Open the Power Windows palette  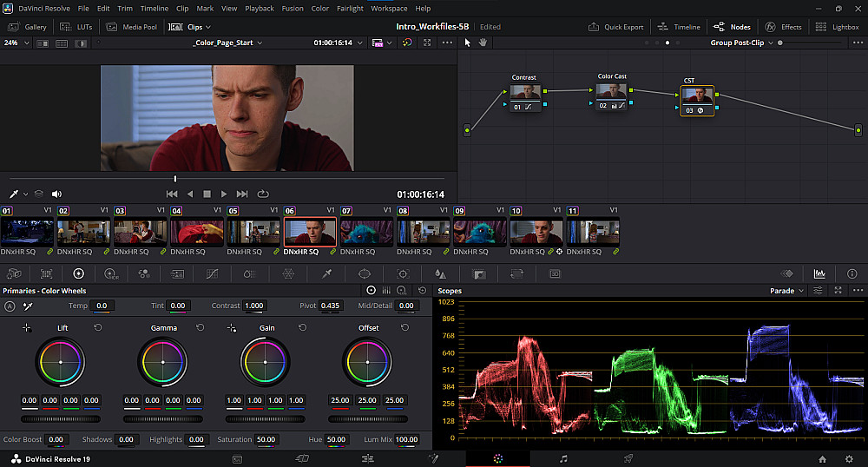click(x=365, y=273)
